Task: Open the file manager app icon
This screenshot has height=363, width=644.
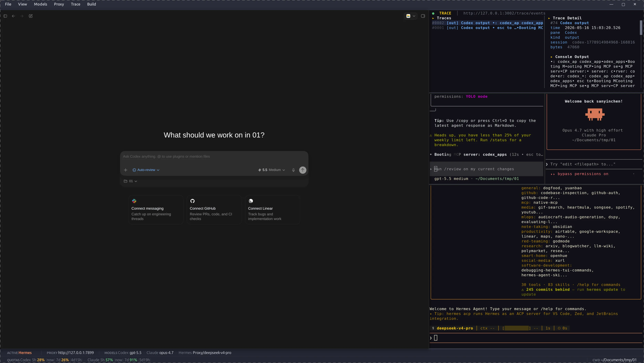Action: click(408, 16)
